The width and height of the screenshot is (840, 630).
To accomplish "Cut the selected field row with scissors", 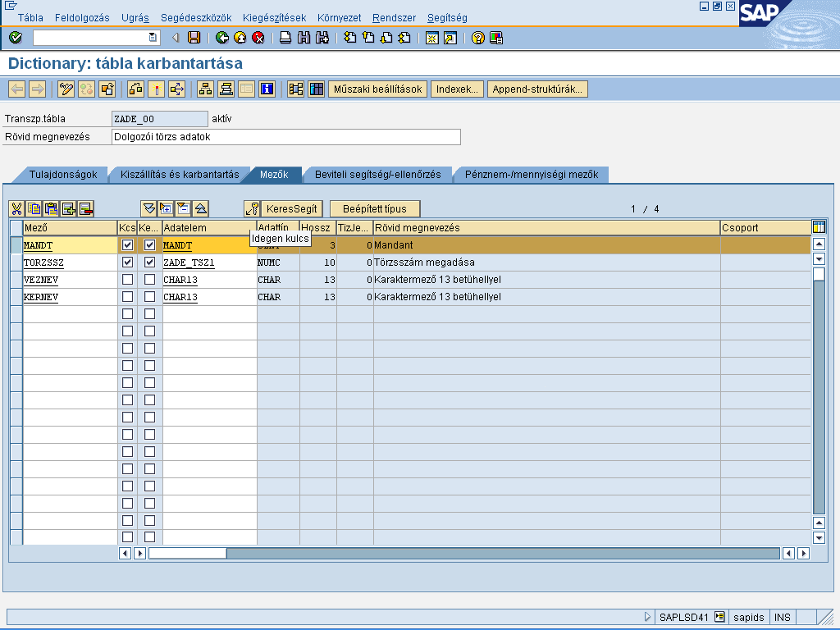I will 16,208.
